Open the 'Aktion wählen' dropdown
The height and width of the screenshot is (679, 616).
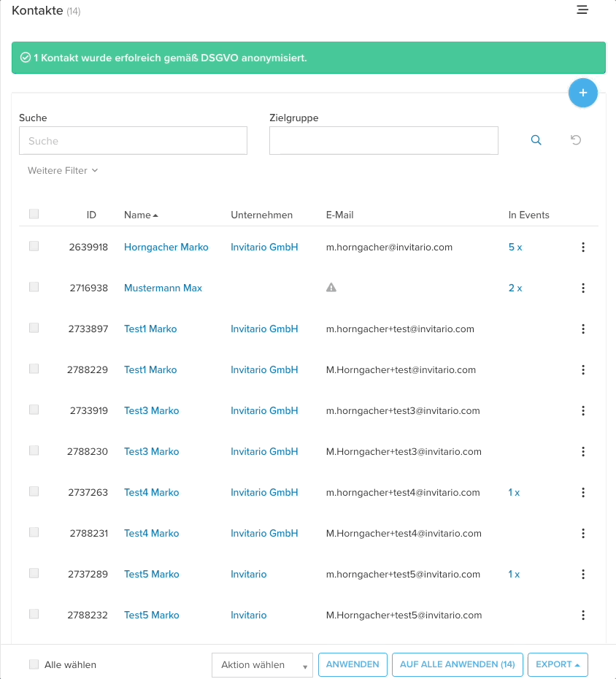262,665
